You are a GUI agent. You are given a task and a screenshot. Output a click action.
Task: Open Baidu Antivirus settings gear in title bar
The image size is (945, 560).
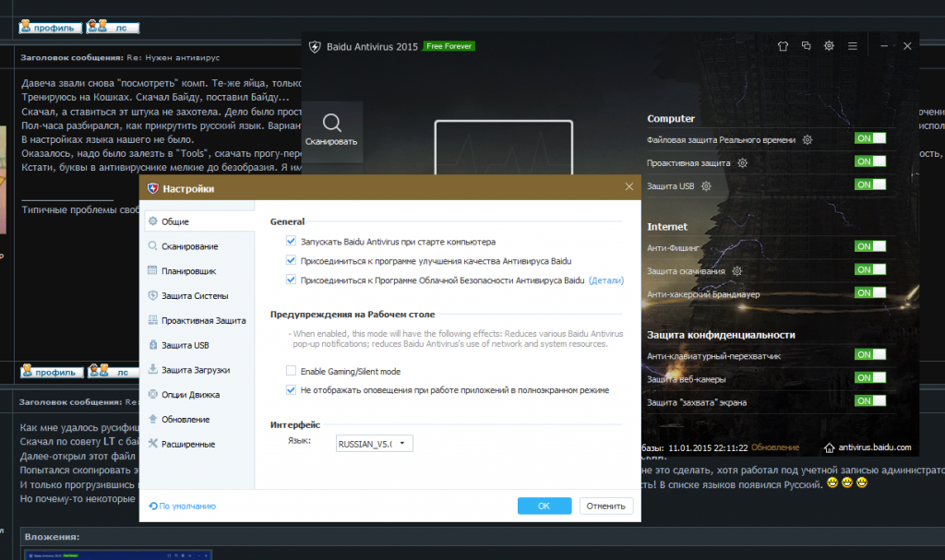click(829, 46)
